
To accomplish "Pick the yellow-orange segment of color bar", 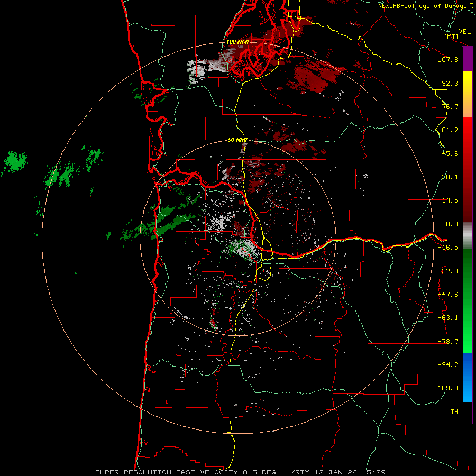I will pos(467,94).
